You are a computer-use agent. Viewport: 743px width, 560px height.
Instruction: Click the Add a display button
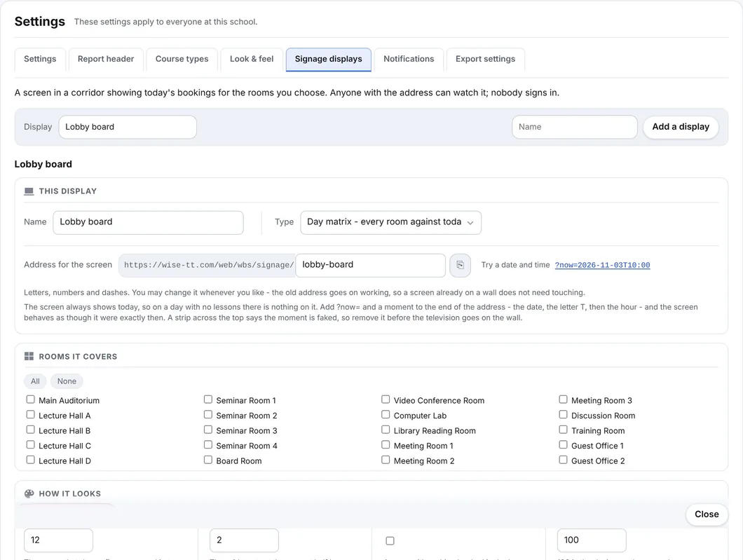[x=681, y=127]
